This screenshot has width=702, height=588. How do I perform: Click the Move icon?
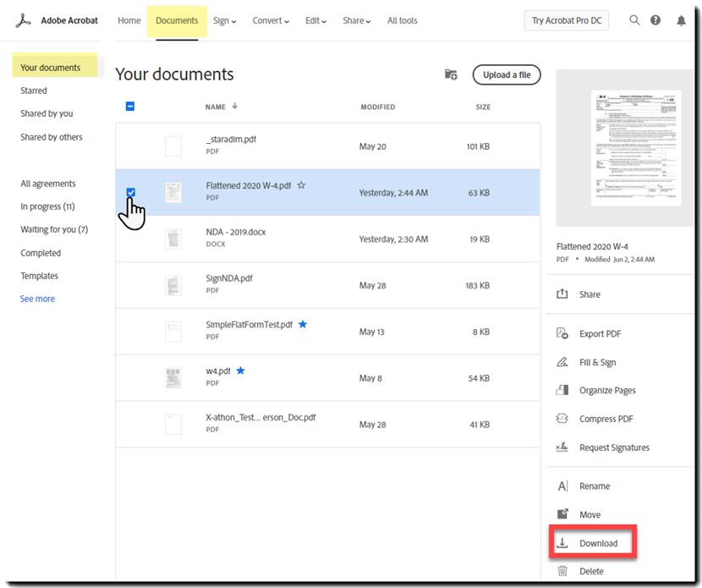[562, 514]
